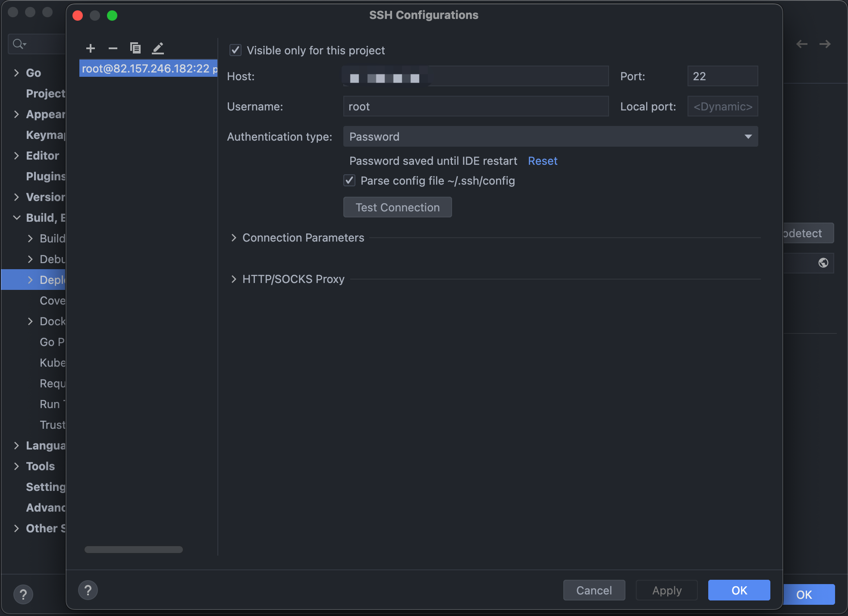Select root@82.157.246.182:22 configuration entry

coord(147,69)
